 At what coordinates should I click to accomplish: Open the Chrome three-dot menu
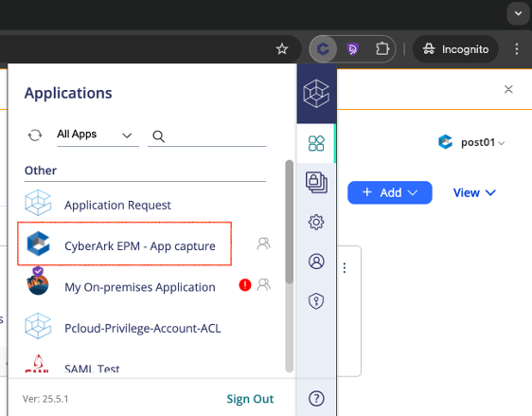(x=517, y=49)
